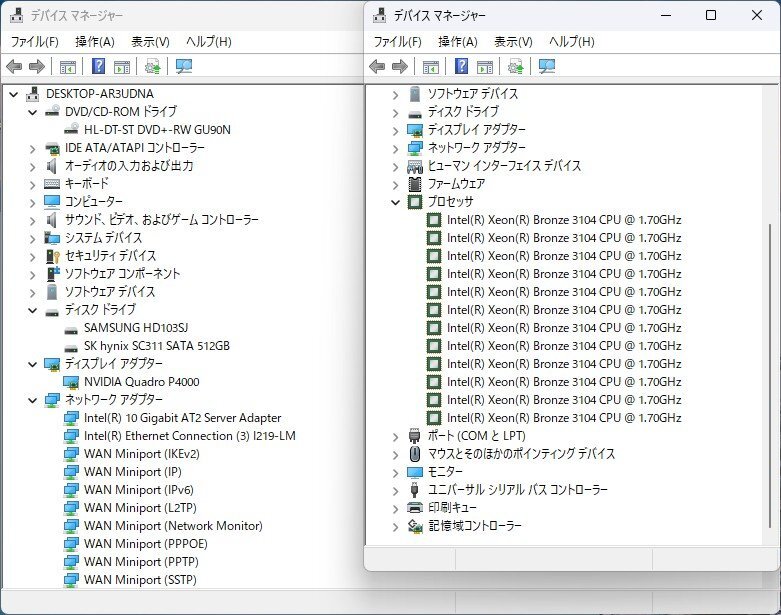Click the 印刷キュー printer icon
Viewport: 781px width, 615px height.
click(415, 507)
